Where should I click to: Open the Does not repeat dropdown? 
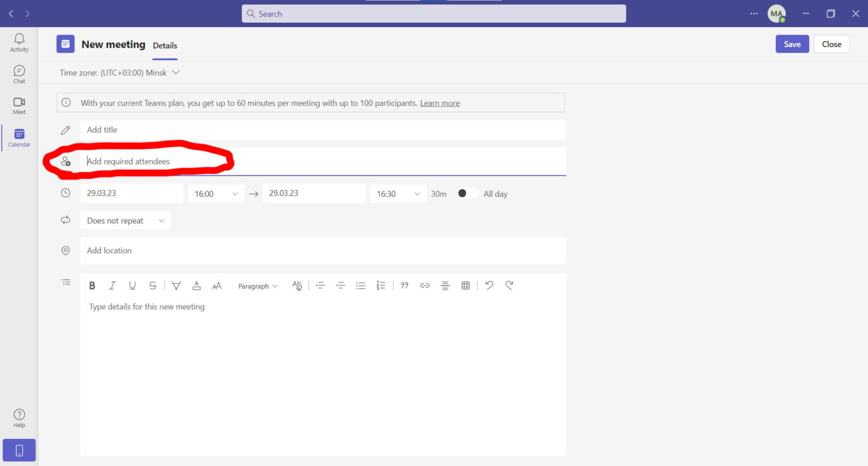[125, 221]
